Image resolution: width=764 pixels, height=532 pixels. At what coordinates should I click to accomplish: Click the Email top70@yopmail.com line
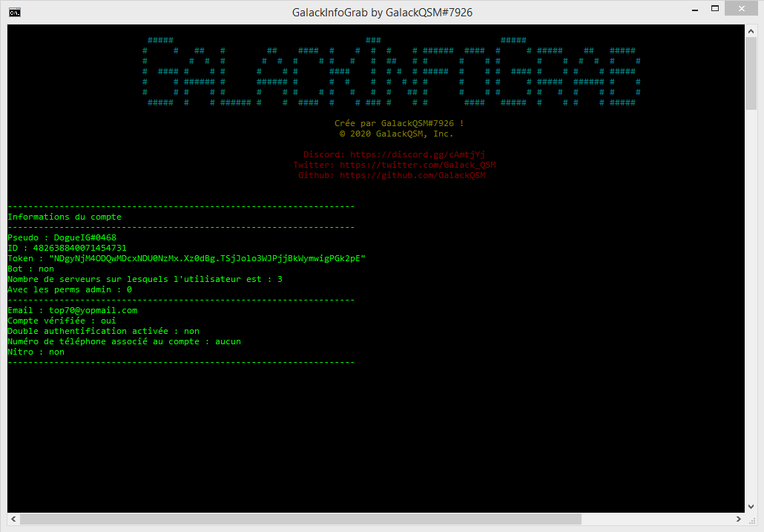click(x=73, y=310)
